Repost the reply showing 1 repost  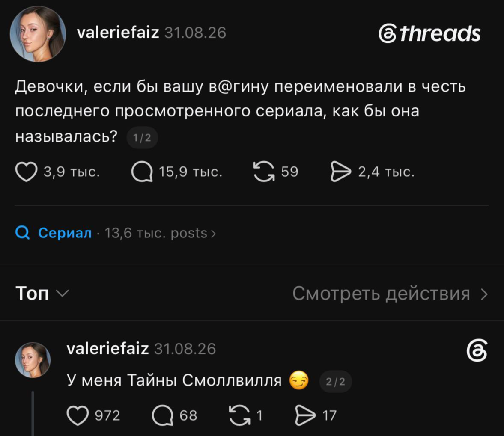click(239, 415)
